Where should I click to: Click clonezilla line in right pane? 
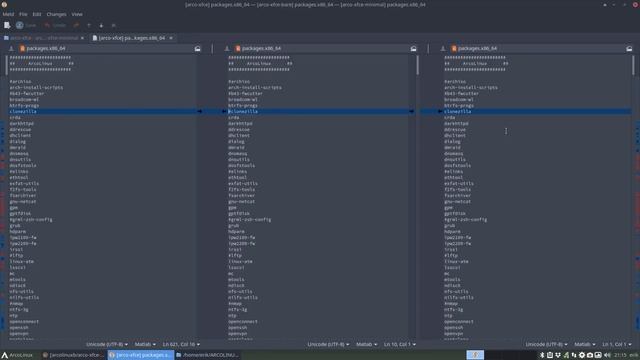click(537, 111)
